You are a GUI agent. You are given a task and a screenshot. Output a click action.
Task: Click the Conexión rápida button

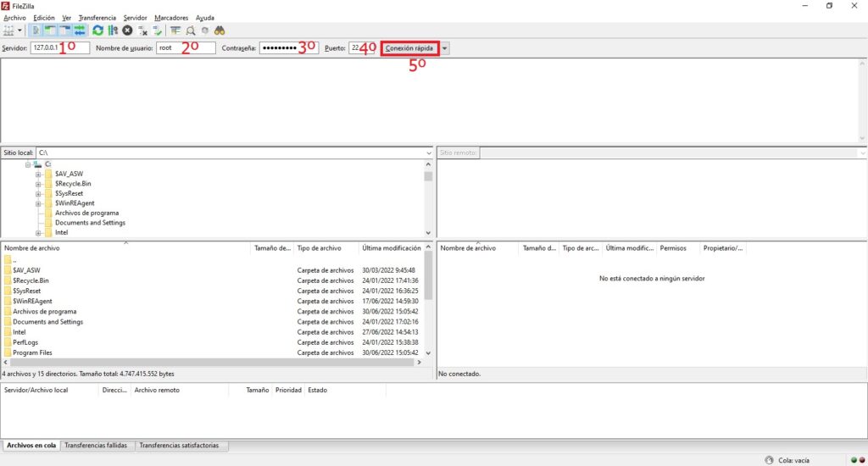409,48
